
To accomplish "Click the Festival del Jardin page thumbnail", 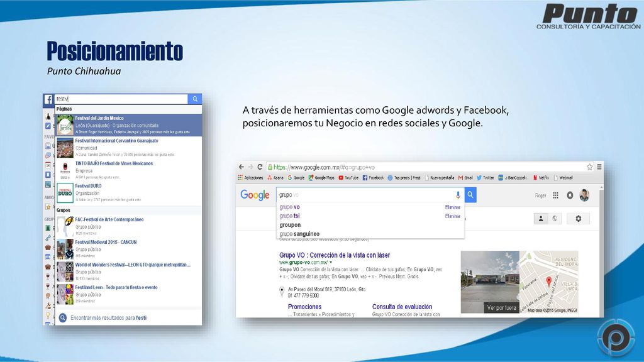I will (65, 125).
